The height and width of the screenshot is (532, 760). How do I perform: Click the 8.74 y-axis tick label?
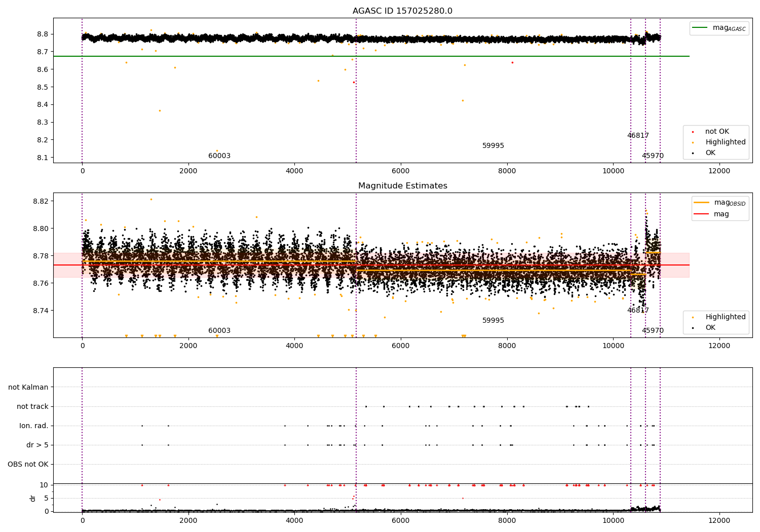[x=41, y=311]
